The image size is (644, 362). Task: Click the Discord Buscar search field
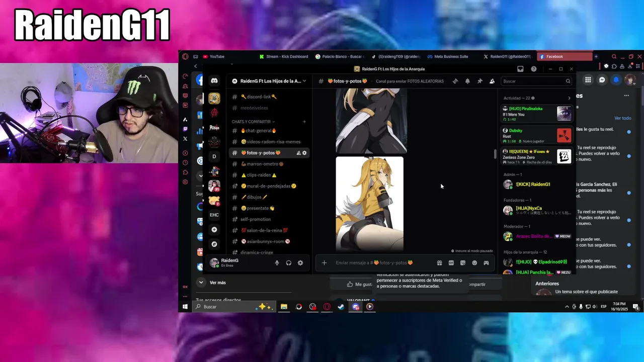click(537, 81)
